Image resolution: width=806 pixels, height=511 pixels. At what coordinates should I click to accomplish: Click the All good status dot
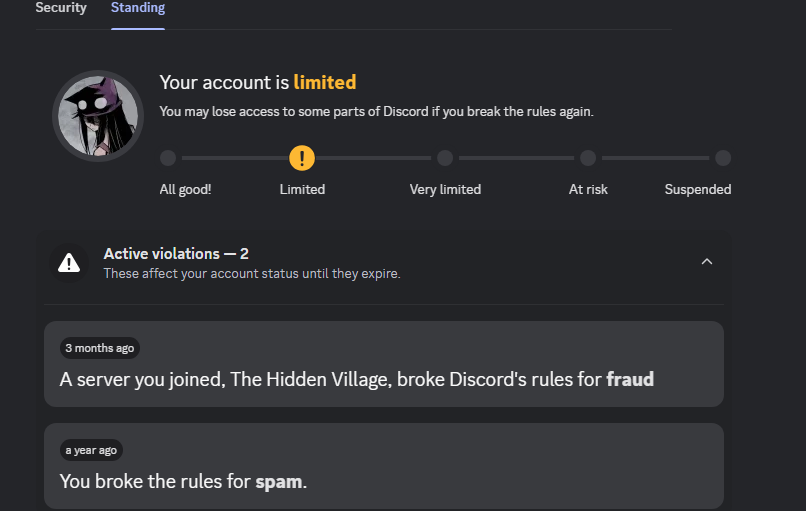click(168, 158)
